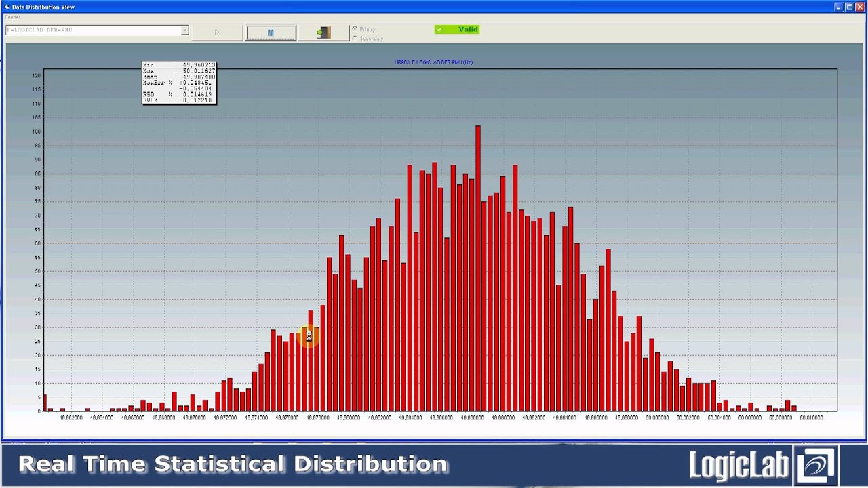Click the Feeder label above the dropdown
The image size is (868, 488).
13,17
